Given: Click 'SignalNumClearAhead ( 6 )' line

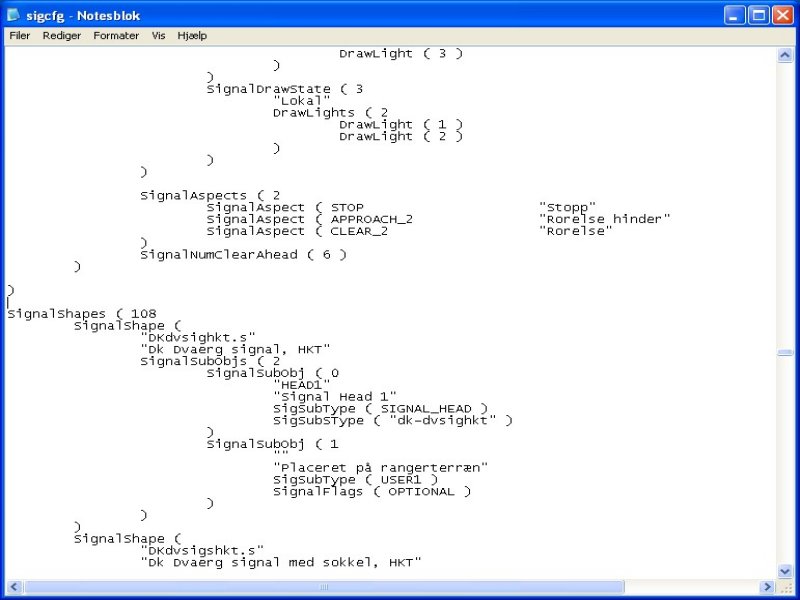Looking at the screenshot, I should pos(243,255).
